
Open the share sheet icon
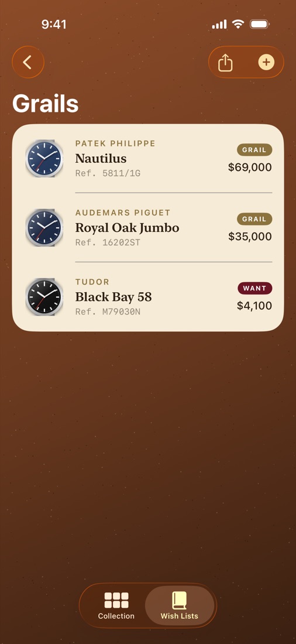[x=225, y=63]
